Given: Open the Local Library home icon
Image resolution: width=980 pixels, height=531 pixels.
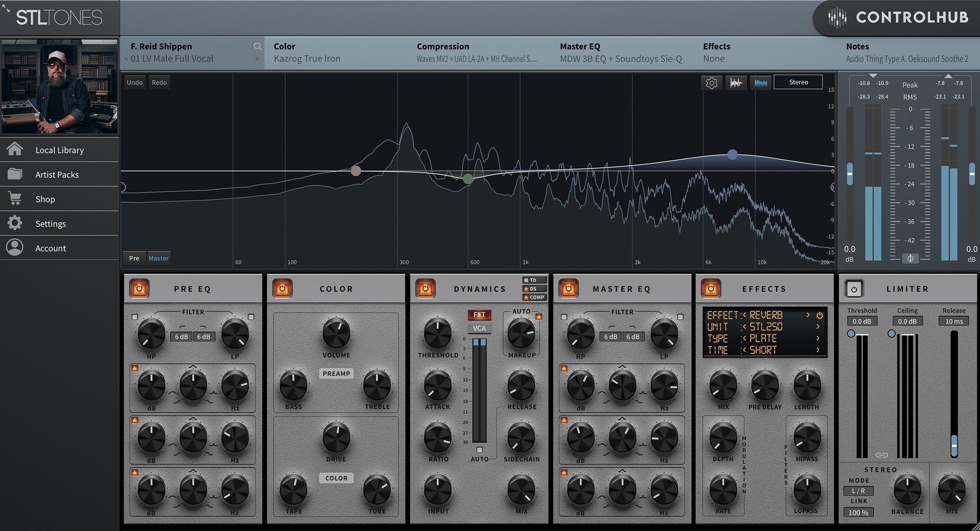Looking at the screenshot, I should 15,149.
